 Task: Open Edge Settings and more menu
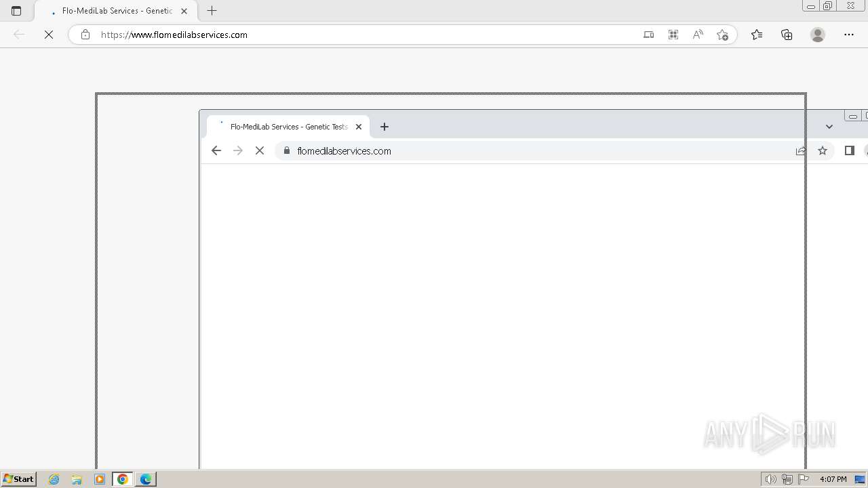(849, 35)
